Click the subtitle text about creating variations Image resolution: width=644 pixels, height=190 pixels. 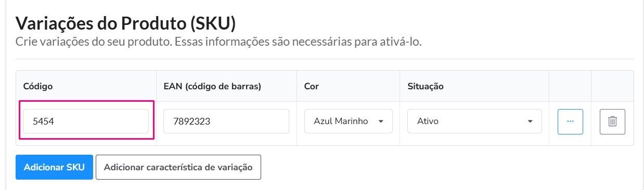[218, 42]
